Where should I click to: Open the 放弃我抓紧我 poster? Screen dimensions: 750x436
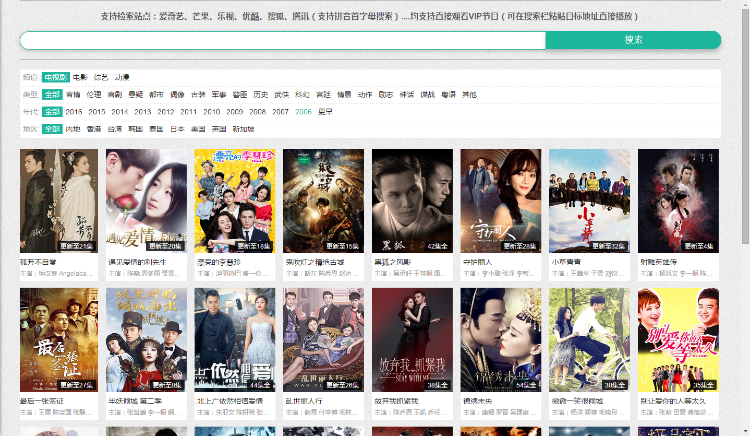pyautogui.click(x=412, y=340)
